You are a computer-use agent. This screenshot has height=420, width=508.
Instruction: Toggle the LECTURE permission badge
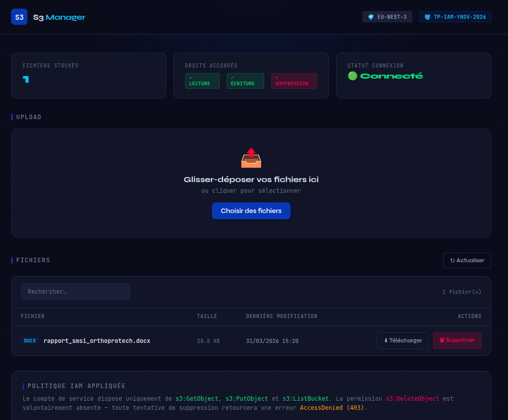202,81
